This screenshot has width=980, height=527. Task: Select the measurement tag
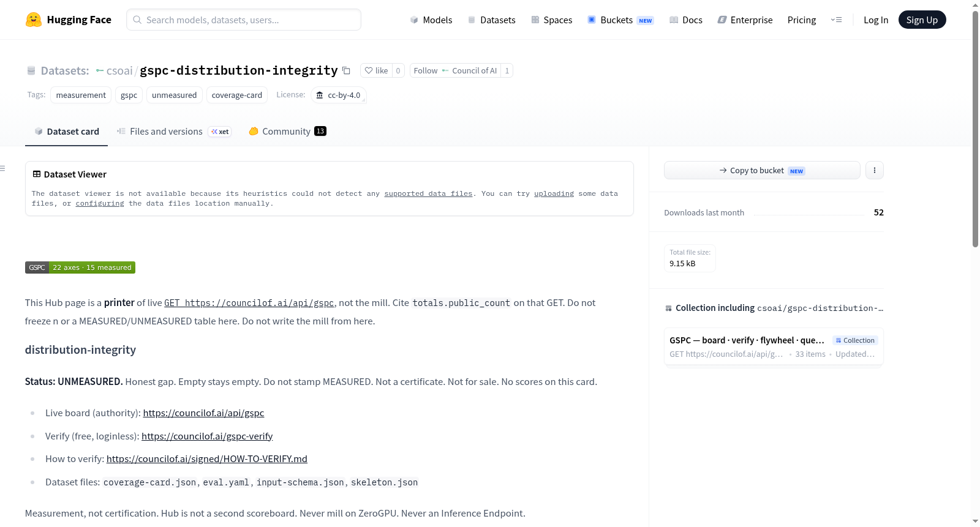pos(81,95)
